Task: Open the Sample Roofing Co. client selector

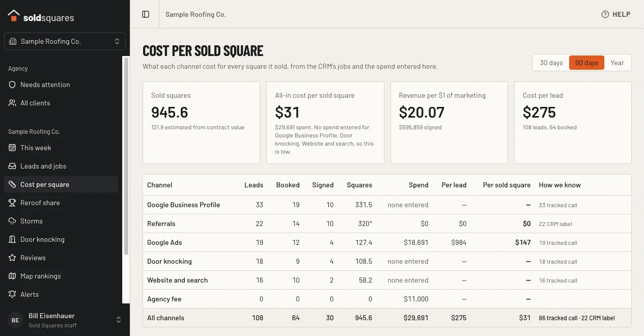Action: pos(65,41)
